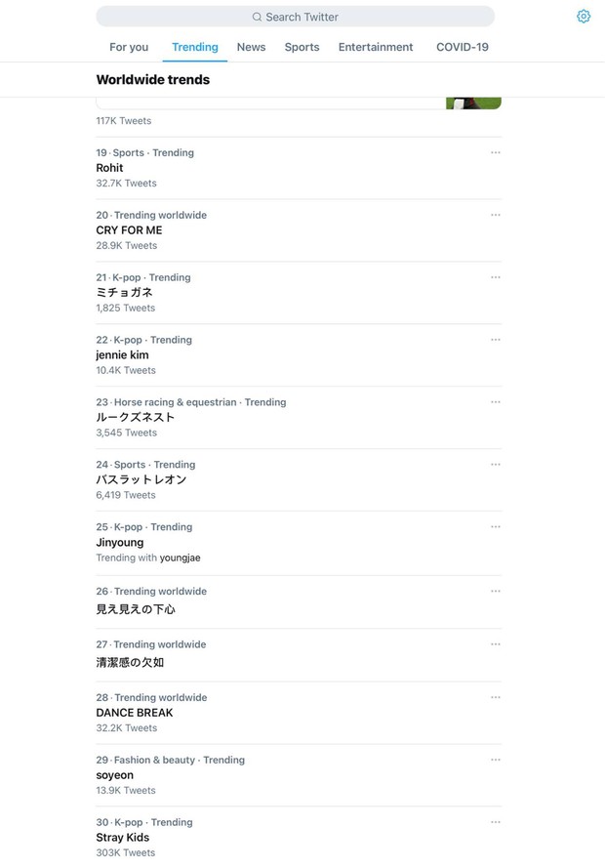Screen dimensions: 605x868
Task: Click the youngjae related trend link
Action: click(x=180, y=558)
